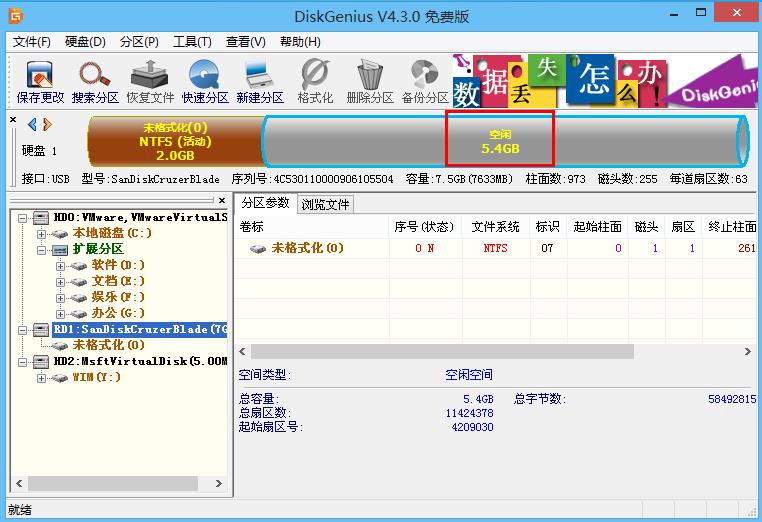The image size is (762, 522).
Task: Switch to the 分区参数 tab
Action: tap(265, 203)
